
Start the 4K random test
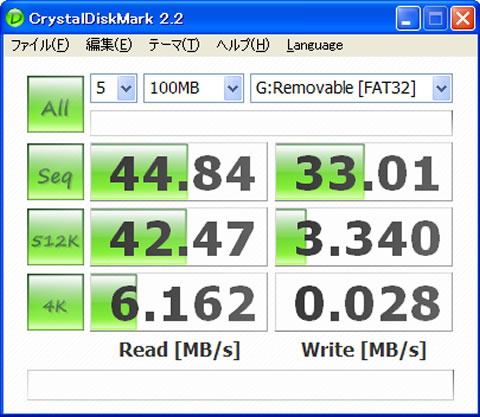coord(56,302)
